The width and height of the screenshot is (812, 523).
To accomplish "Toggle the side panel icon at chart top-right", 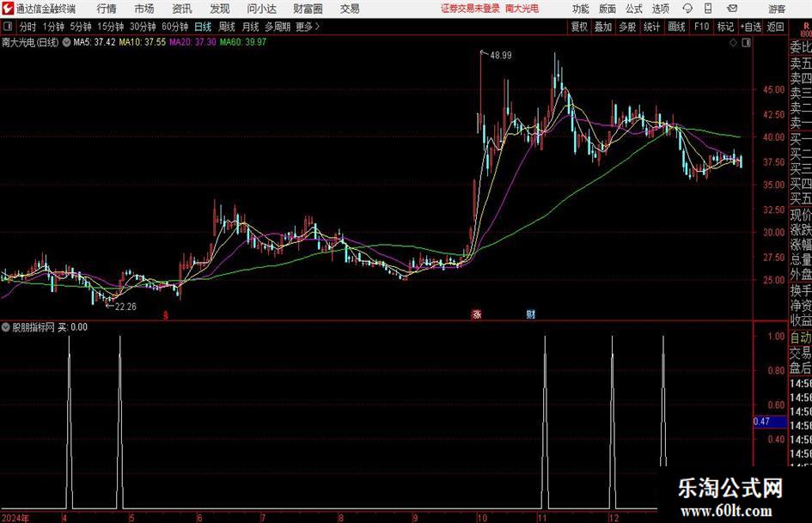I will (x=746, y=43).
